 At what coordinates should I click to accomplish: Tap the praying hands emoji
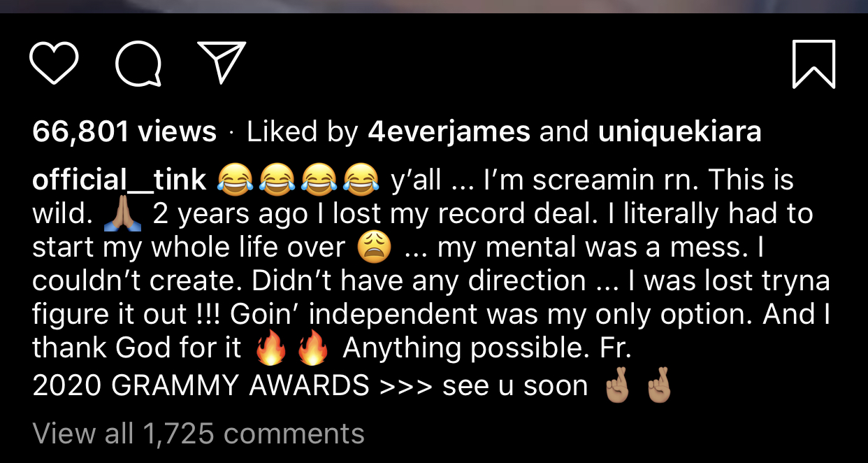(122, 214)
